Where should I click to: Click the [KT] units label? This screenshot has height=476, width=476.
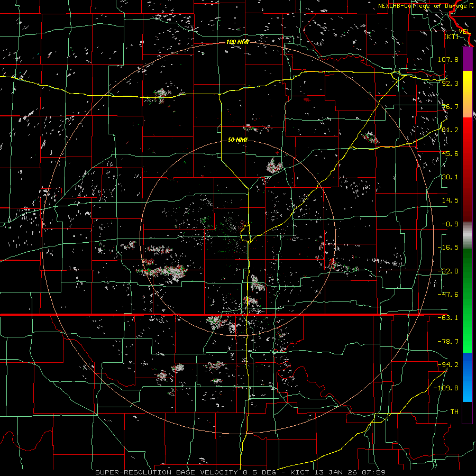(x=452, y=36)
